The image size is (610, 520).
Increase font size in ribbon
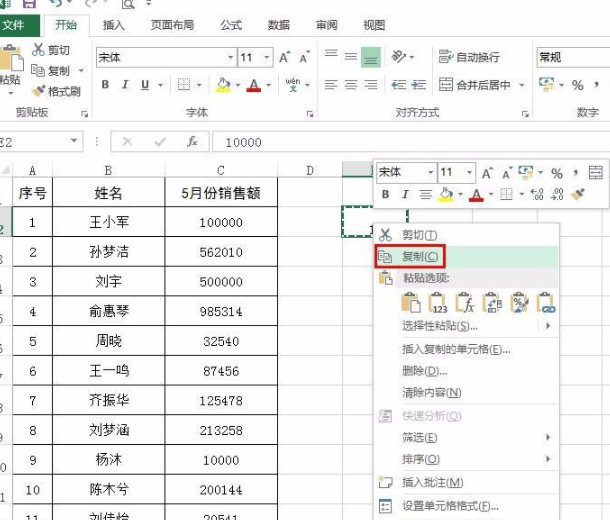tap(284, 58)
